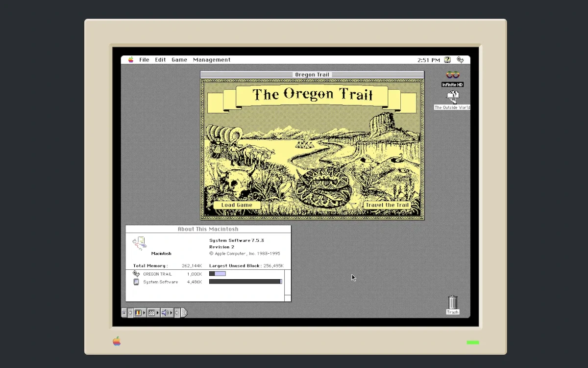
Task: Open the desktop pattern pop-up arrow
Action: pos(158,313)
